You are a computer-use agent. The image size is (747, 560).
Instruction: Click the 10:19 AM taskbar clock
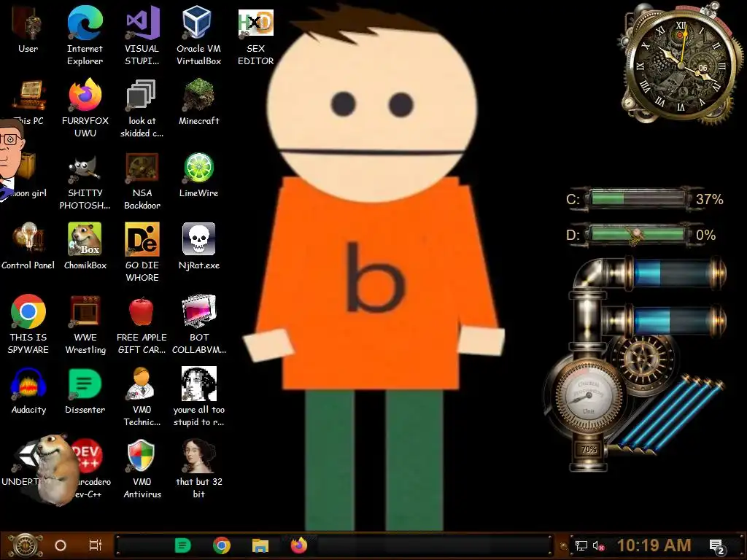654,545
